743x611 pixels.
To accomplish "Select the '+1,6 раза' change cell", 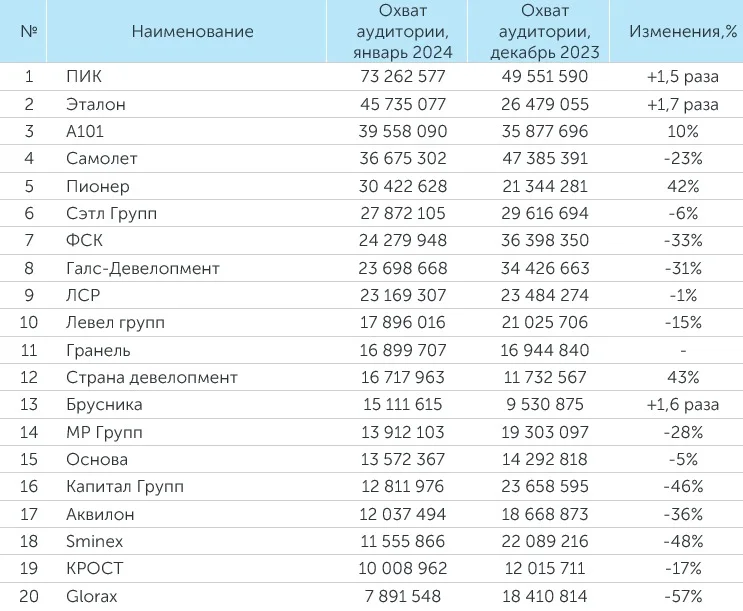I will tap(682, 405).
